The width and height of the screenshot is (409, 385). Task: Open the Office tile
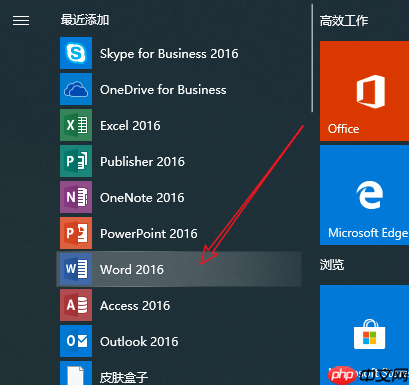pyautogui.click(x=364, y=91)
